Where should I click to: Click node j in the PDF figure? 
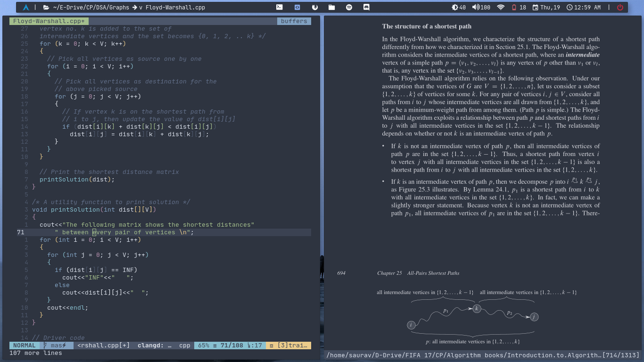534,316
